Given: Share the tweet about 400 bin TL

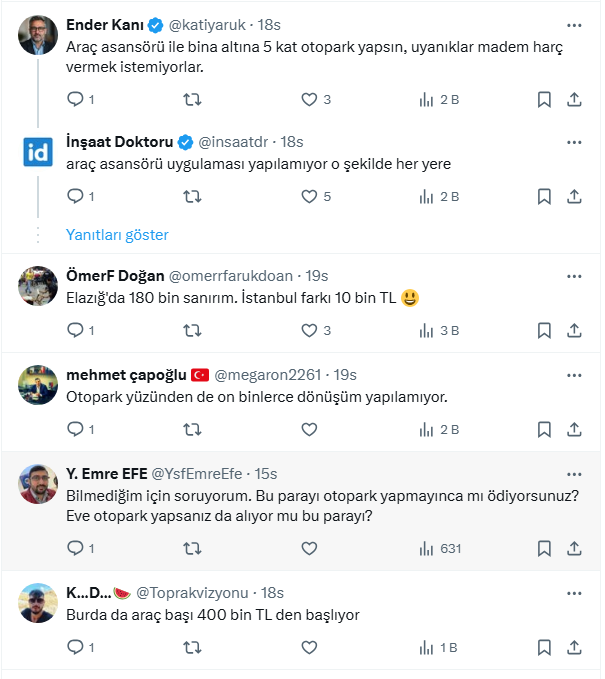Looking at the screenshot, I should point(574,647).
